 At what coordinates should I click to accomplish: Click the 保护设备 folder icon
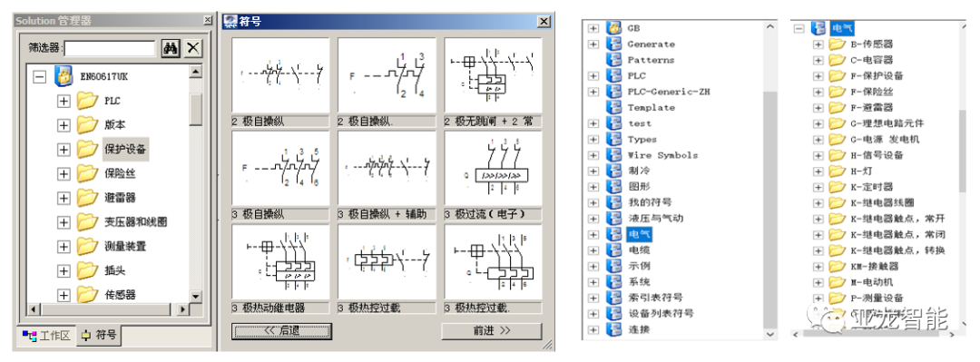click(x=87, y=150)
